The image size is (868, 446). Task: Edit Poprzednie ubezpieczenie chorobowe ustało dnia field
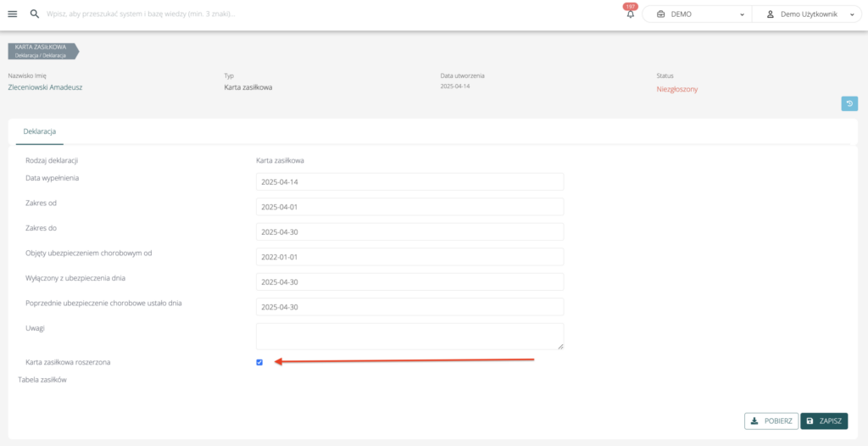coord(409,306)
